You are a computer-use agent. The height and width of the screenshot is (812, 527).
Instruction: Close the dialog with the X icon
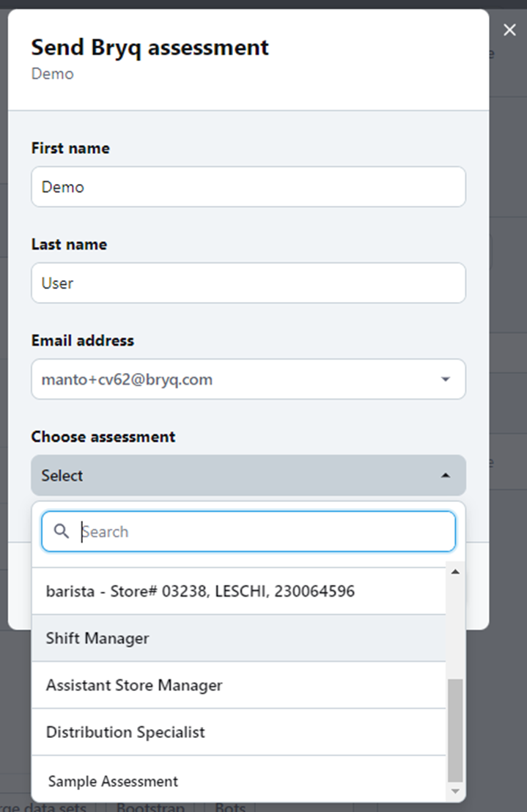click(509, 30)
